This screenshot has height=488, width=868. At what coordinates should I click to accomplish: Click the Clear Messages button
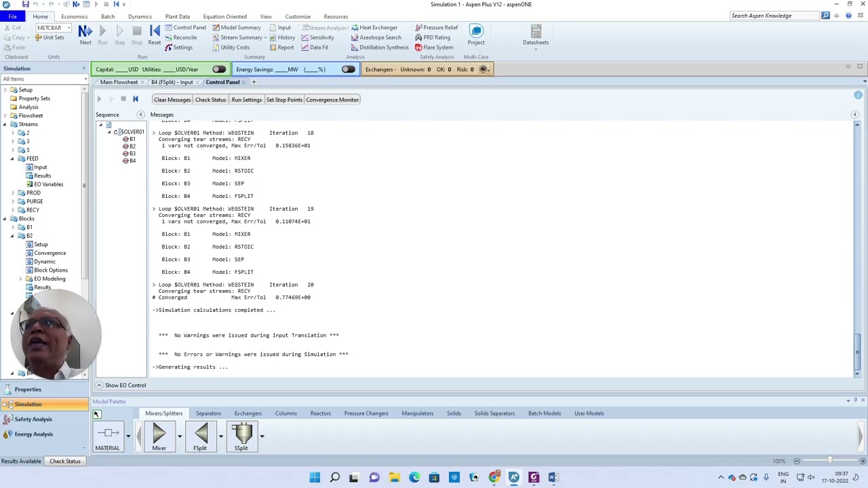pos(172,100)
